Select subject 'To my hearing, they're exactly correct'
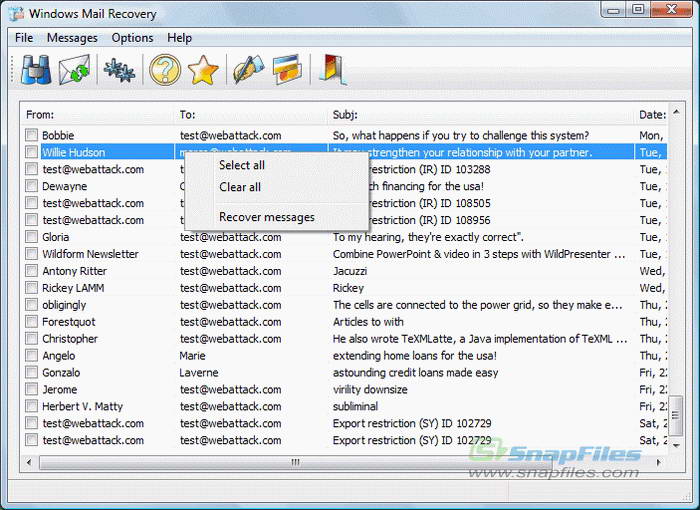 point(428,237)
